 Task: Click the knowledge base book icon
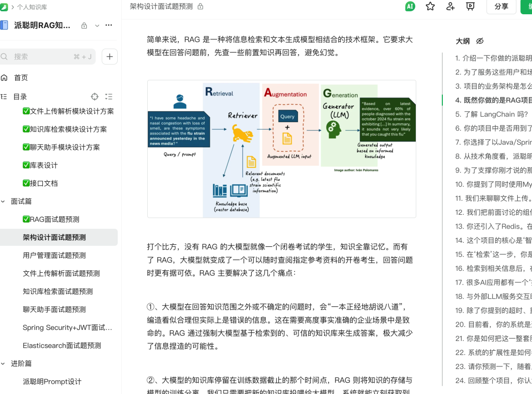(x=4, y=25)
